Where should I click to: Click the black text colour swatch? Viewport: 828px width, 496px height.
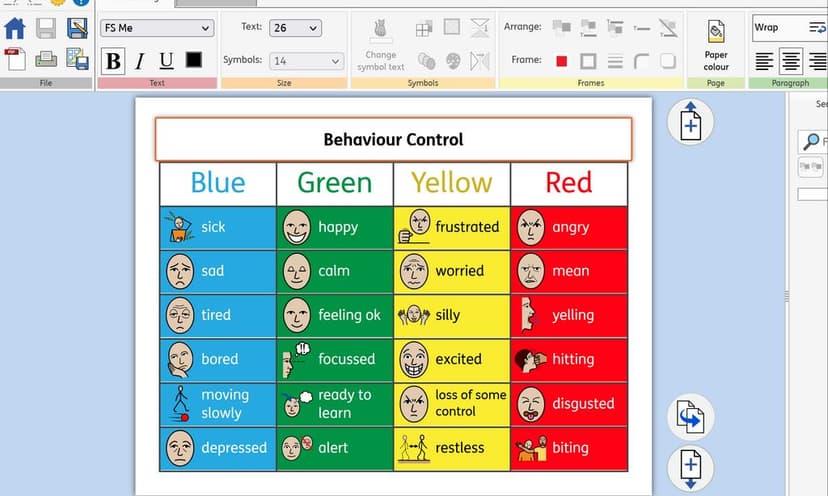tap(193, 61)
